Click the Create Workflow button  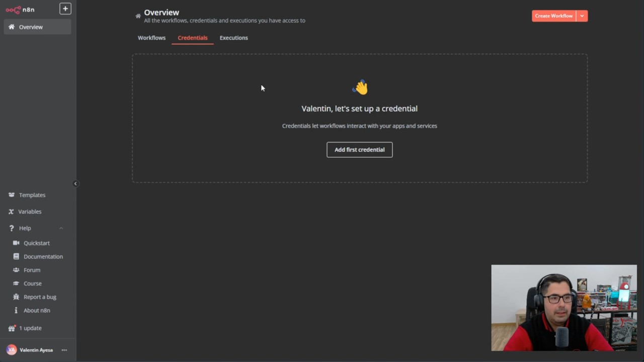553,16
